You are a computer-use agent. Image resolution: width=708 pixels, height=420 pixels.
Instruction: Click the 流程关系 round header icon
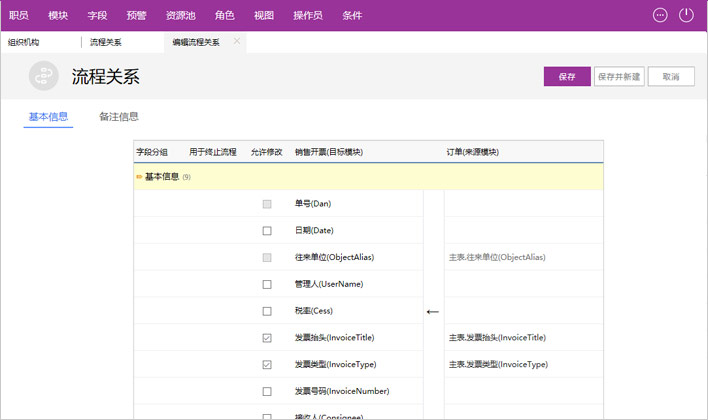44,76
